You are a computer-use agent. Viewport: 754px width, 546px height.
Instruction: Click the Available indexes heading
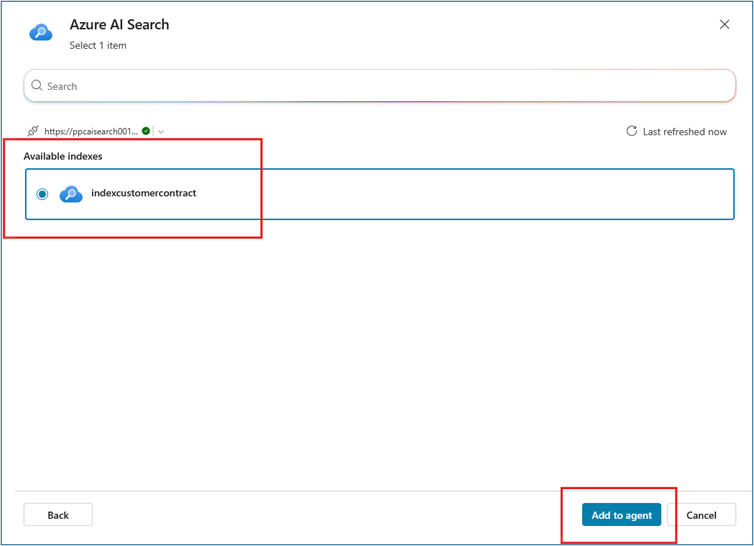63,156
